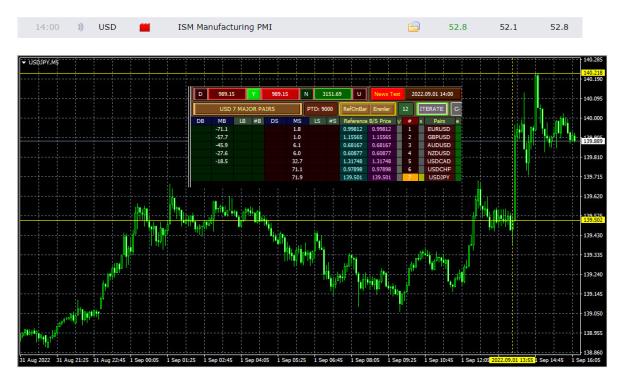The width and height of the screenshot is (625, 385).
Task: Click the D button in panel
Action: pos(200,94)
